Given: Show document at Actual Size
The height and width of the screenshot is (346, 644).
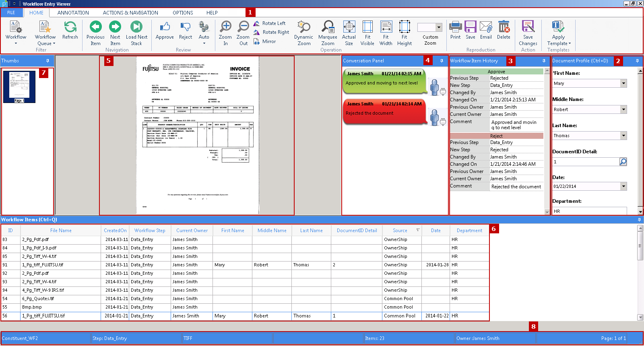Looking at the screenshot, I should click(x=349, y=33).
